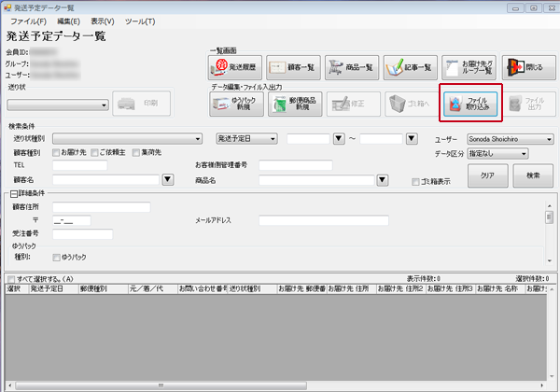Create new 郵便商品 item
The image size is (560, 392).
(293, 103)
